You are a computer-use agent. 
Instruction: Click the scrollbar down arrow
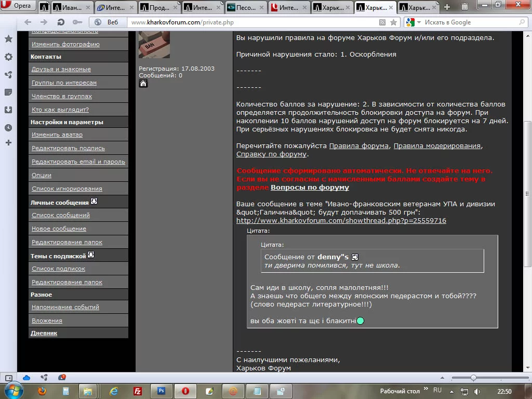(528, 367)
